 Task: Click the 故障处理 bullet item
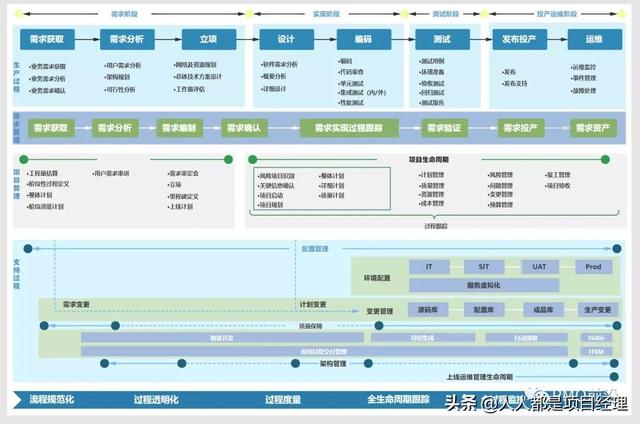pos(584,91)
